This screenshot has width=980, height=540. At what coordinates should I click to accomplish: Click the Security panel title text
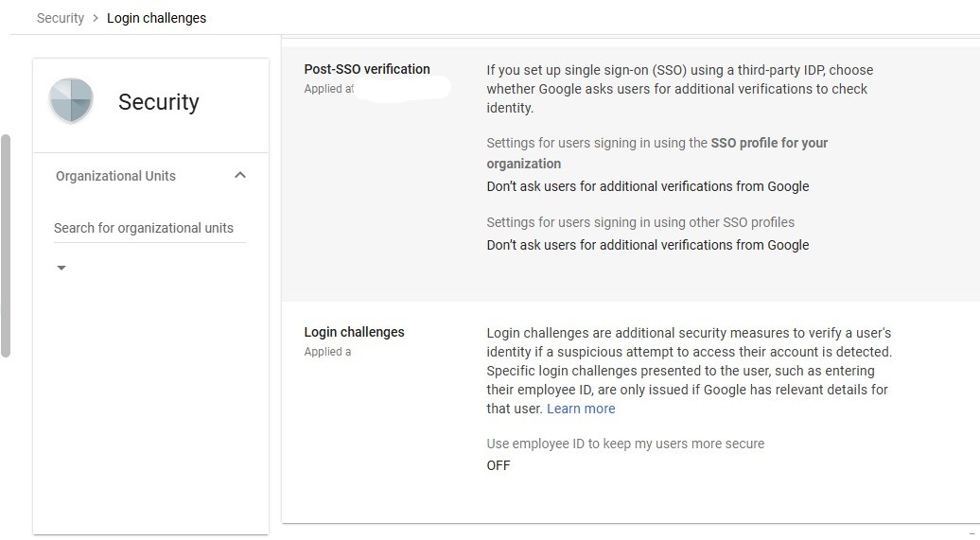click(x=158, y=102)
